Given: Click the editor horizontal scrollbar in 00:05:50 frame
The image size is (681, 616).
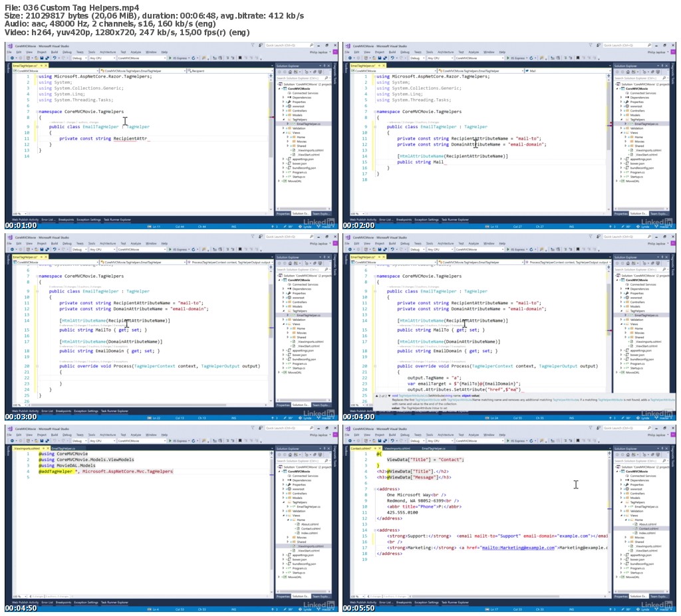Looking at the screenshot, I should pos(508,597).
